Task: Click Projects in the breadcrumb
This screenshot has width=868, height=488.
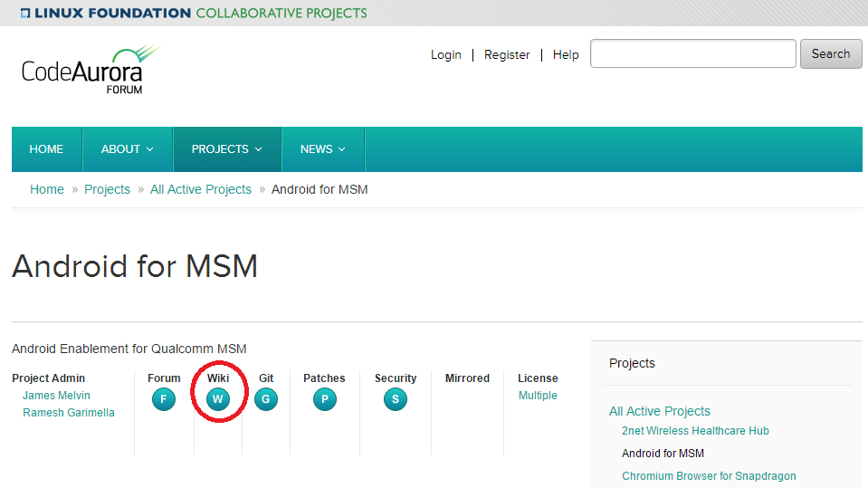Action: click(107, 189)
